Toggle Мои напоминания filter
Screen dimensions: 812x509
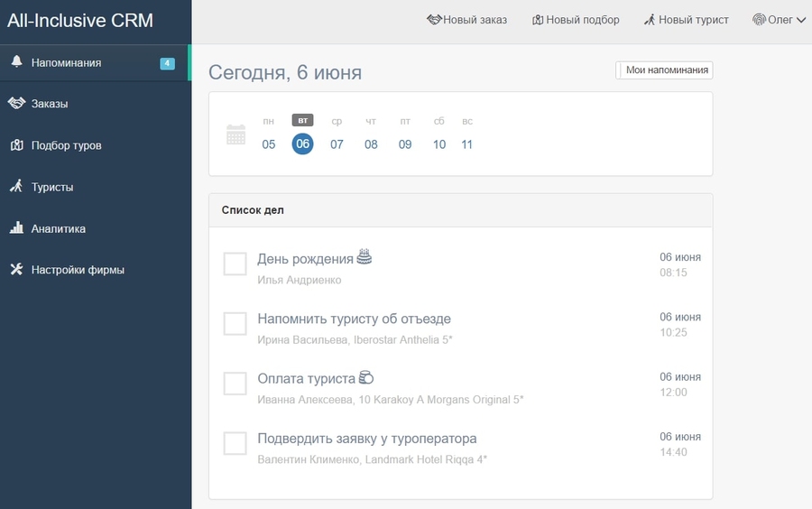click(x=664, y=69)
